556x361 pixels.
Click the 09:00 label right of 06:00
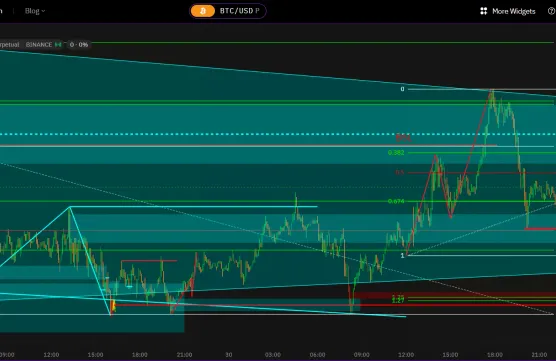point(361,355)
